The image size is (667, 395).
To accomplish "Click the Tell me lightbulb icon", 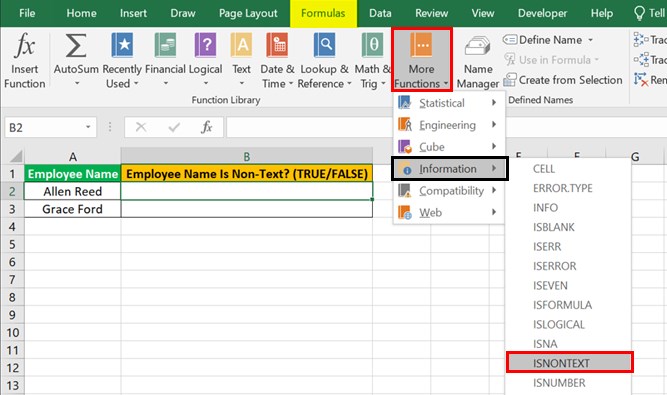I will (x=639, y=13).
